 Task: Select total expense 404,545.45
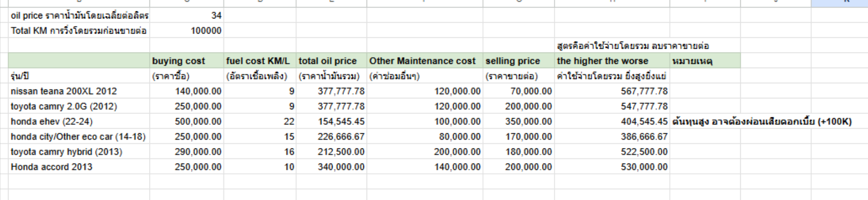tap(612, 122)
